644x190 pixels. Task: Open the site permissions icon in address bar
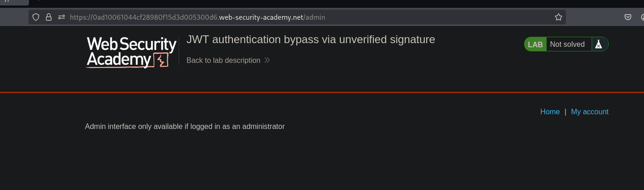coord(61,17)
